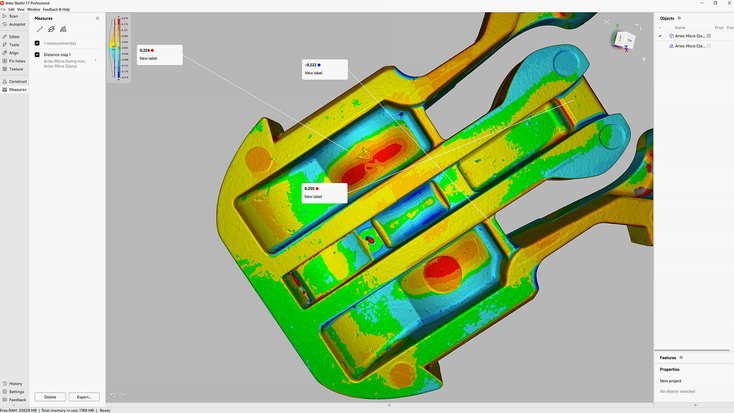Click the redo arrow in viewport
Image resolution: width=734 pixels, height=413 pixels.
[122, 395]
